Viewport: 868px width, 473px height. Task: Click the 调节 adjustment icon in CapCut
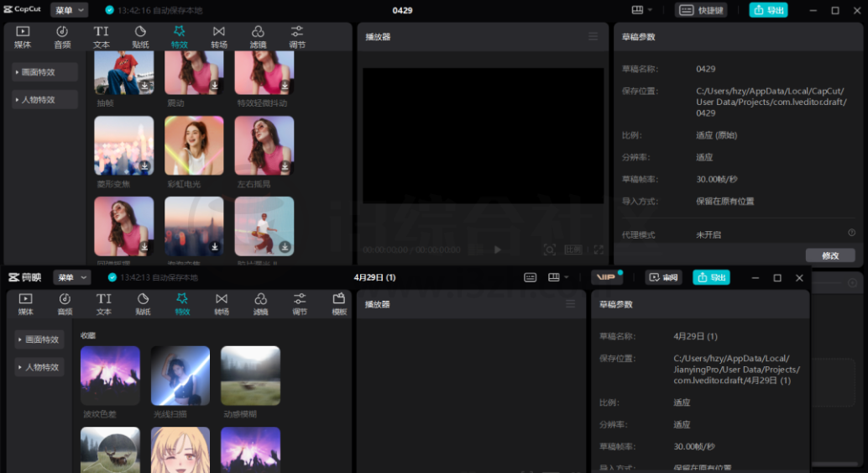pyautogui.click(x=297, y=37)
